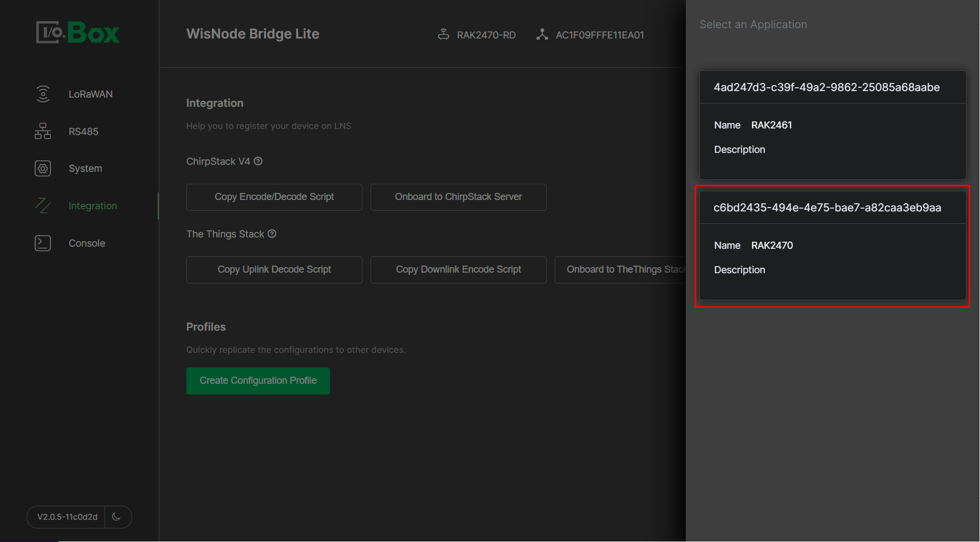This screenshot has height=542, width=980.
Task: Click Copy Uplink Decode Script button
Action: pyautogui.click(x=274, y=269)
